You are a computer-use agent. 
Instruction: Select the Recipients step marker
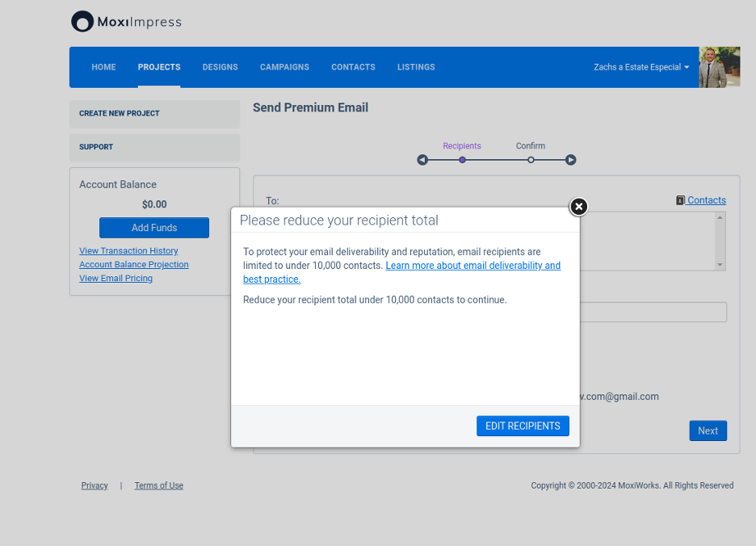(462, 160)
